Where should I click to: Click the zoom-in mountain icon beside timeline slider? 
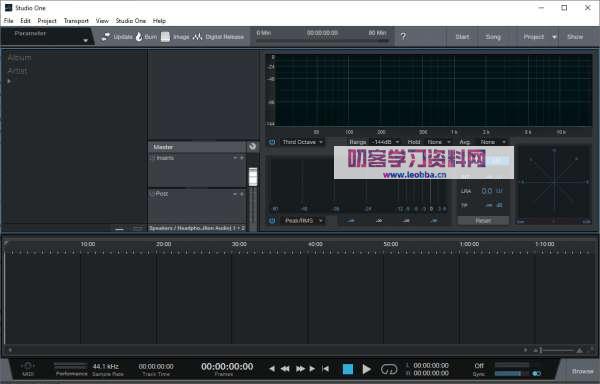point(580,350)
